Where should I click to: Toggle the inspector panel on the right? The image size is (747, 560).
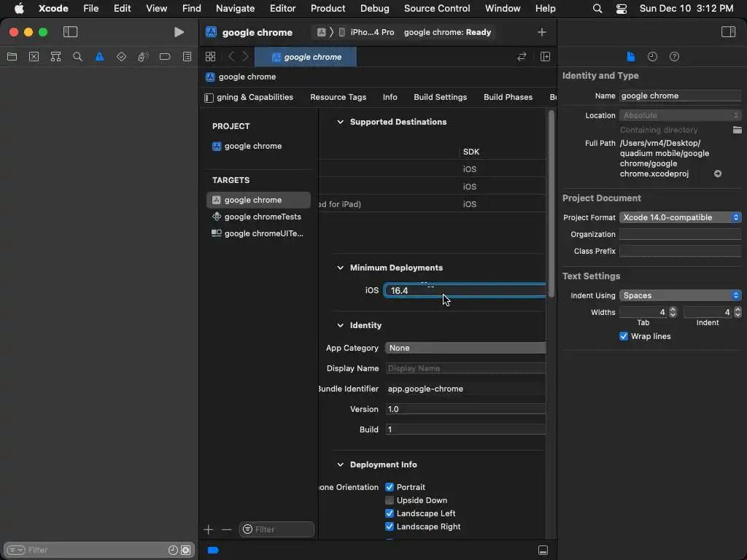click(x=728, y=32)
